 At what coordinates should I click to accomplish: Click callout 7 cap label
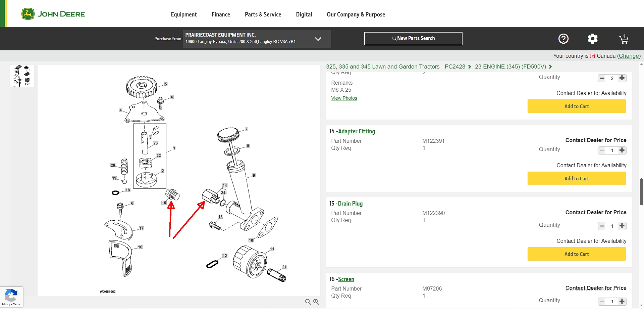(247, 129)
